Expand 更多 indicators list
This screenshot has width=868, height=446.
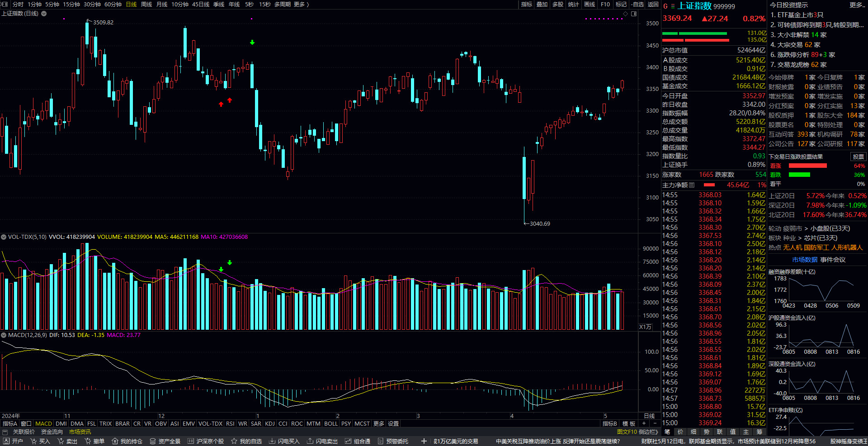click(379, 424)
